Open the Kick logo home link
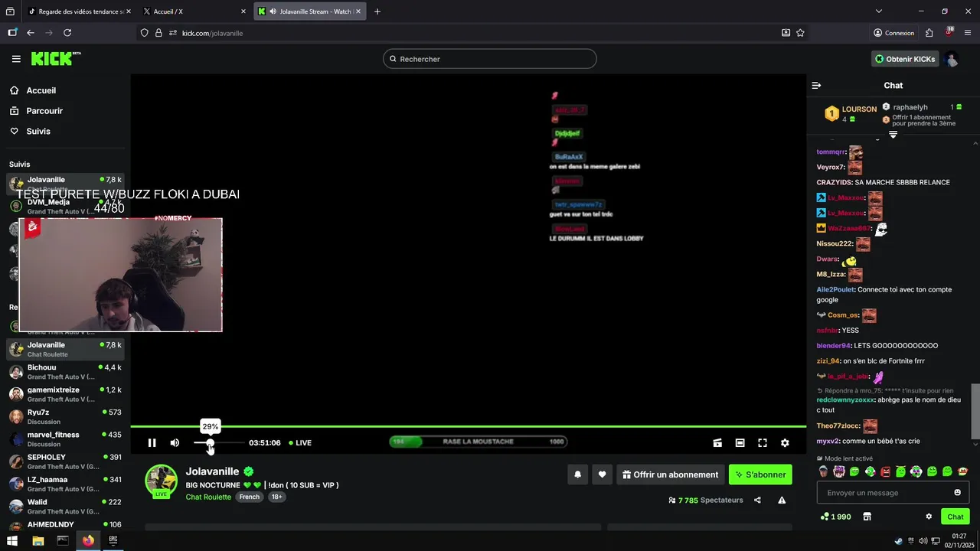 point(56,59)
